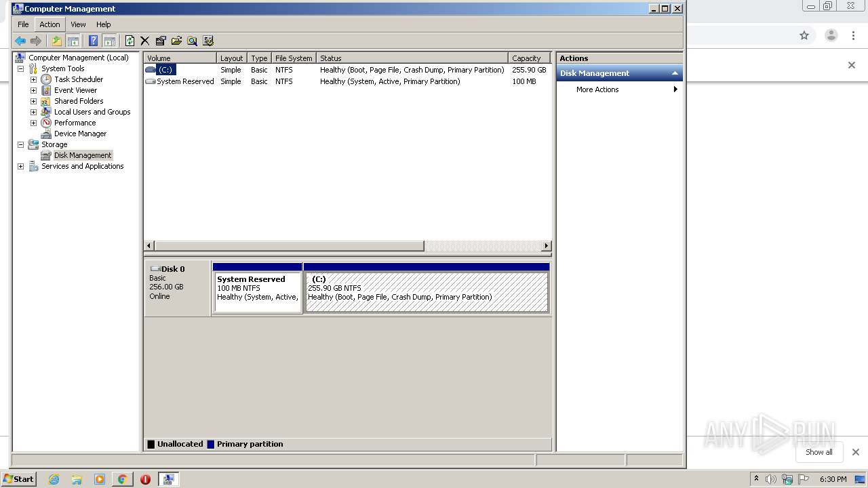The height and width of the screenshot is (488, 868).
Task: Toggle the Show/Hide Action Pane icon
Action: click(109, 41)
